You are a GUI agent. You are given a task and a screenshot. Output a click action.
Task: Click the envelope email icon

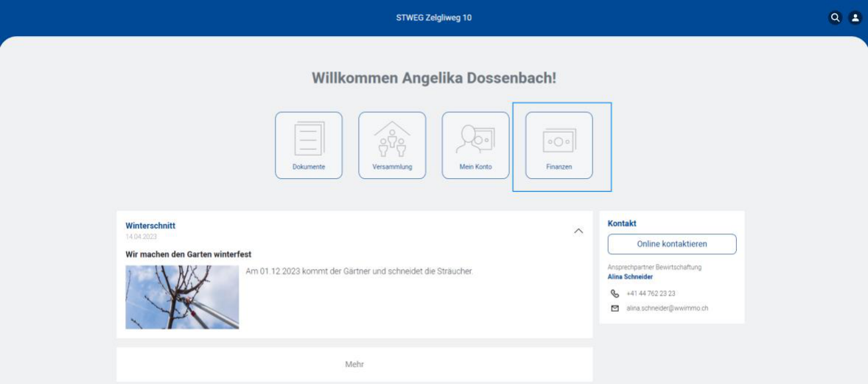click(615, 308)
